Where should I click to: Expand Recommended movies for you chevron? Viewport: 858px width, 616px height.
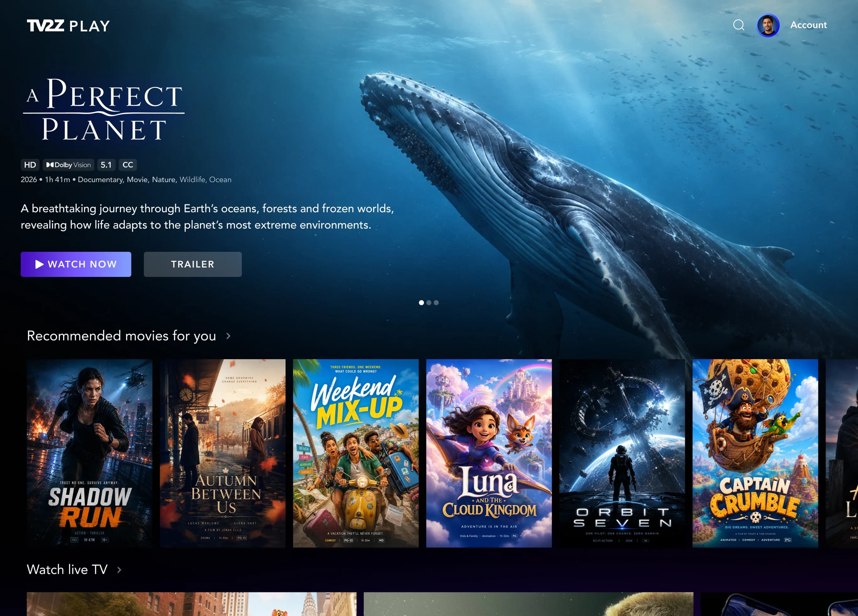[228, 336]
